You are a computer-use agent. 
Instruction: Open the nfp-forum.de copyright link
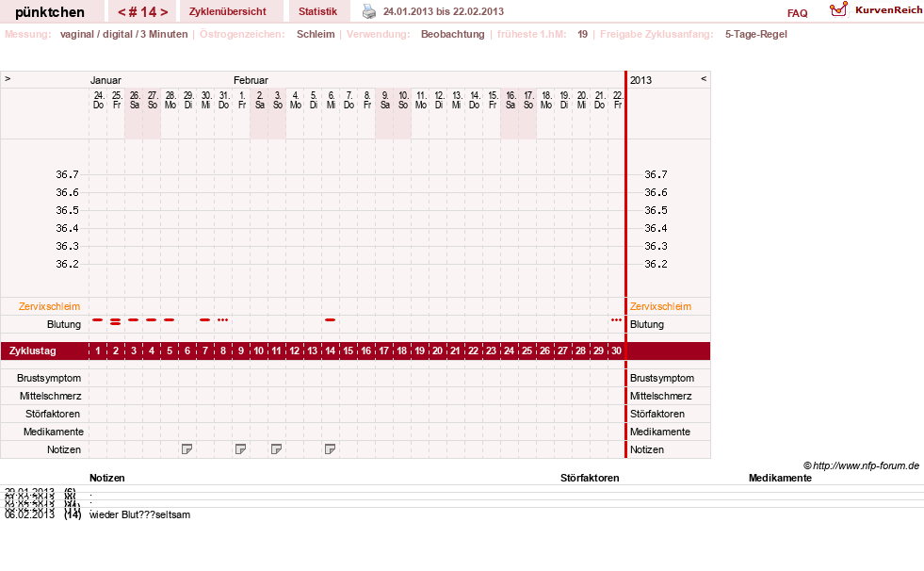[861, 465]
